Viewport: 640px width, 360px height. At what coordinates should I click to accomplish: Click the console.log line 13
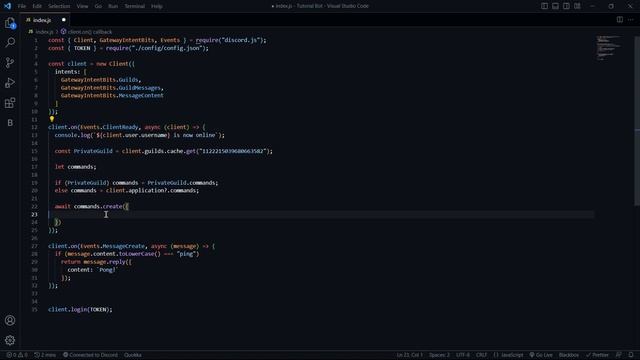[140, 135]
